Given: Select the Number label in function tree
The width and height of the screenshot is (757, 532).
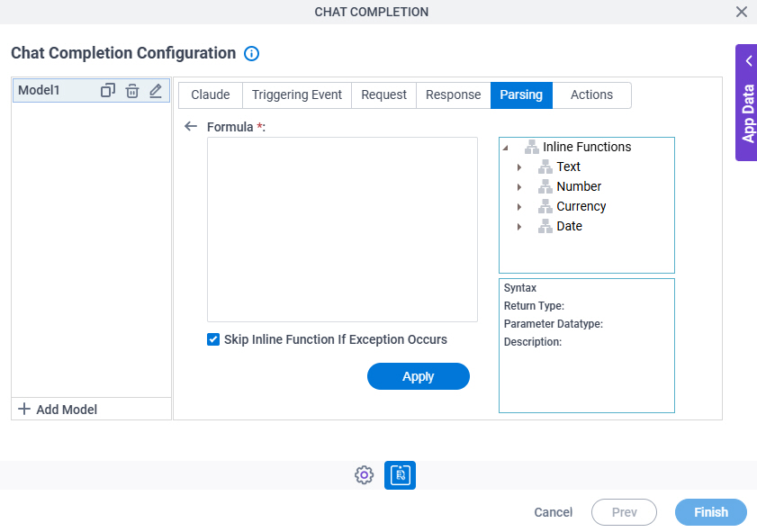Looking at the screenshot, I should tap(579, 186).
